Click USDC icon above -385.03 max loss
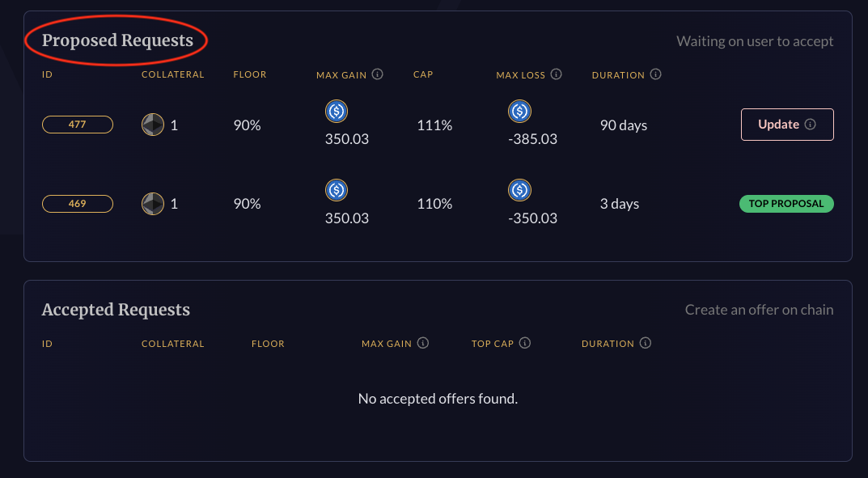 [519, 111]
